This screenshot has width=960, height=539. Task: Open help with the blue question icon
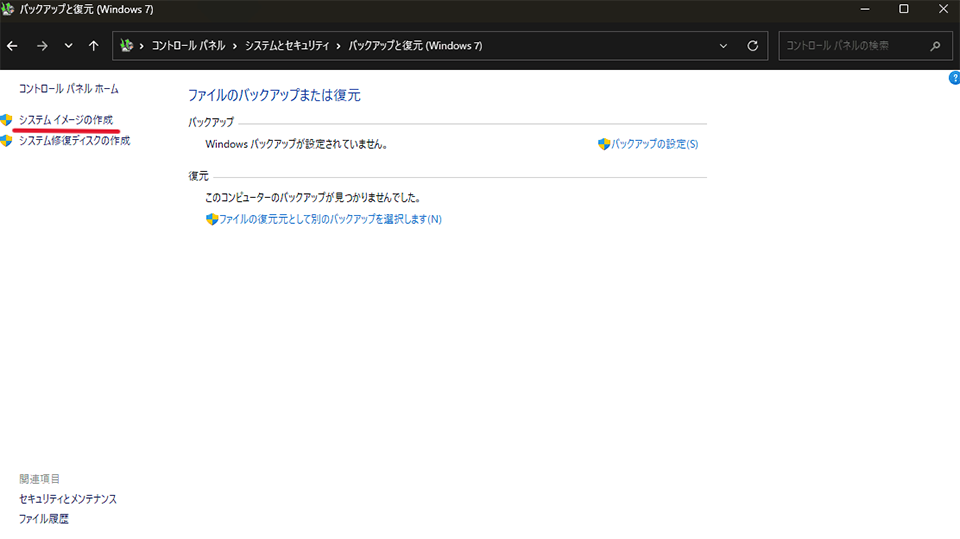pyautogui.click(x=954, y=78)
